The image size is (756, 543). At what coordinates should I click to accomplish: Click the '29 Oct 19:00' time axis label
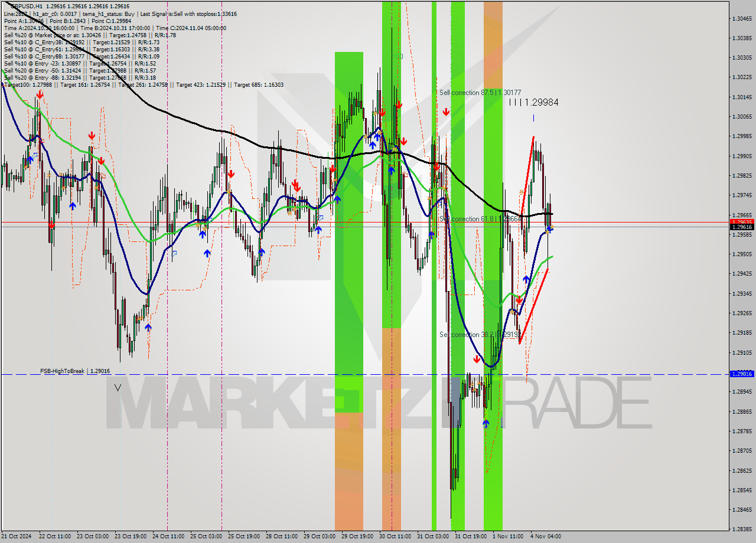pos(357,537)
